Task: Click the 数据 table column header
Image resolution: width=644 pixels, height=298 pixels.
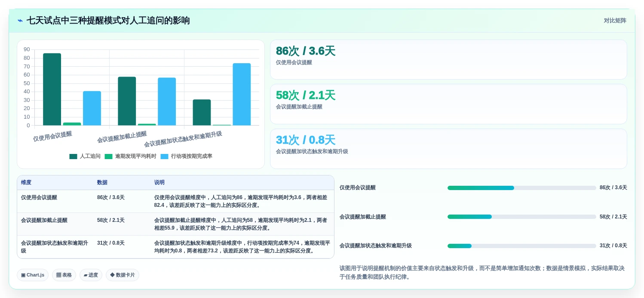Action: (102, 183)
